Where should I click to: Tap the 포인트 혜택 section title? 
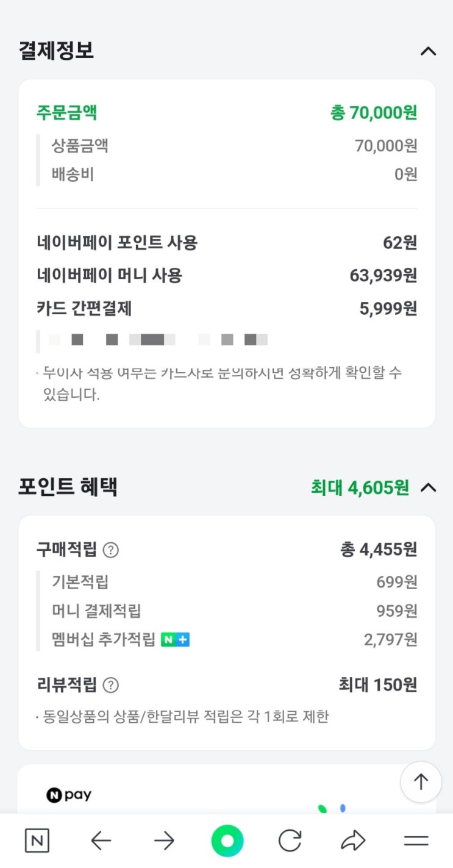click(x=68, y=487)
